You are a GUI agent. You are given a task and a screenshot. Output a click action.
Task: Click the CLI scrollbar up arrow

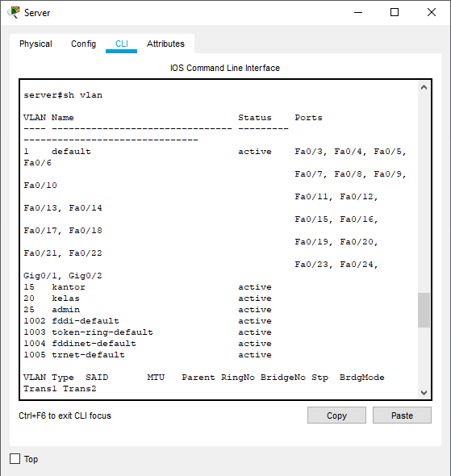point(424,88)
